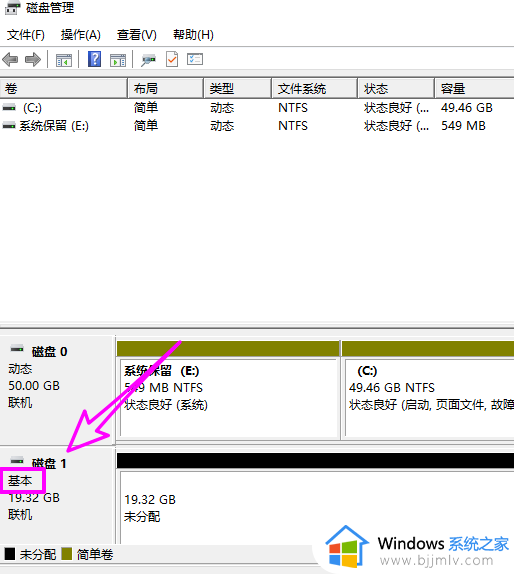The width and height of the screenshot is (514, 574).
Task: Click 动态 type cell in 系统保留 row
Action: click(222, 126)
